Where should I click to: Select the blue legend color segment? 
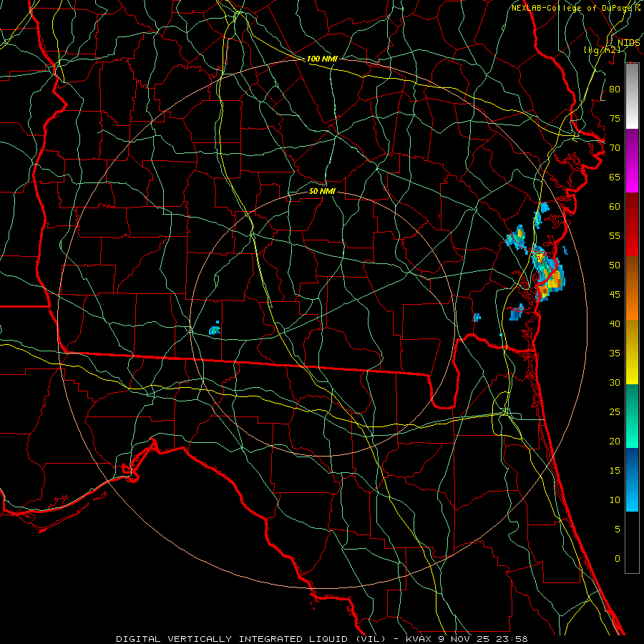point(632,479)
